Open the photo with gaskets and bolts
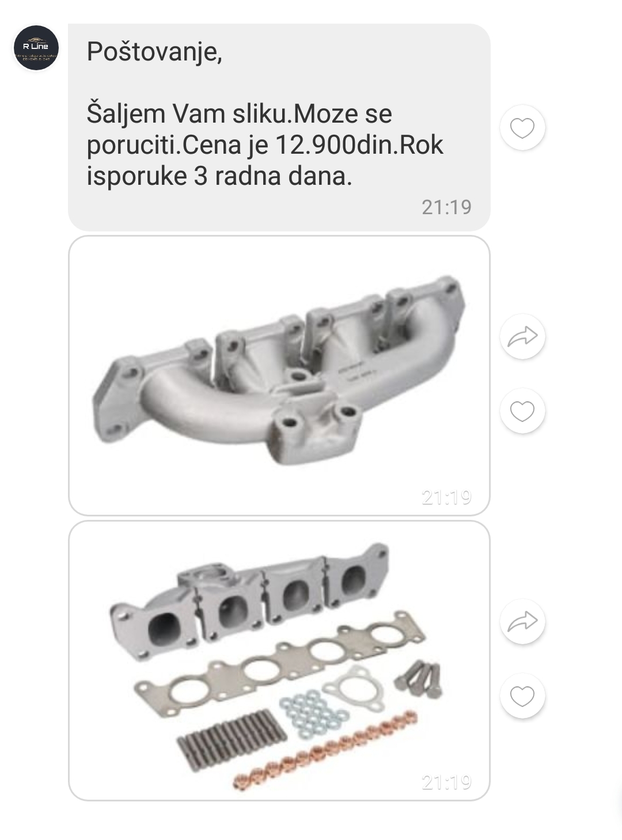The width and height of the screenshot is (622, 840). tap(279, 661)
